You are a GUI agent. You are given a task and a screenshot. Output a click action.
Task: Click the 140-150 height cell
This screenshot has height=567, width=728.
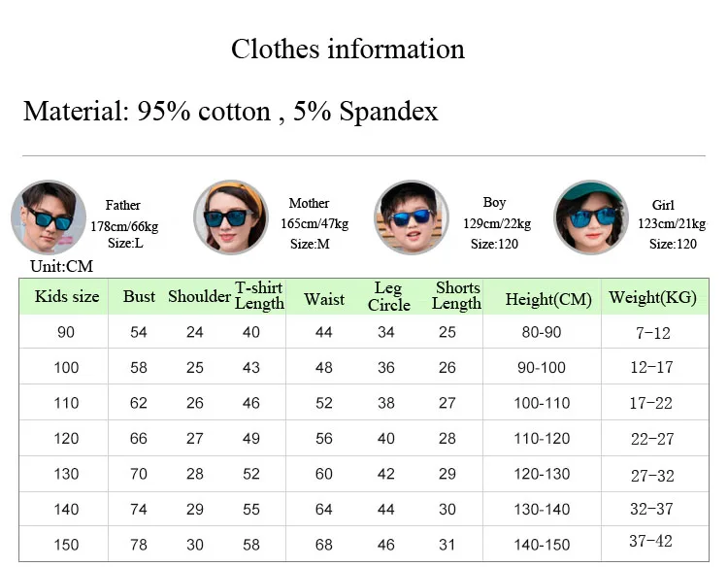point(542,545)
